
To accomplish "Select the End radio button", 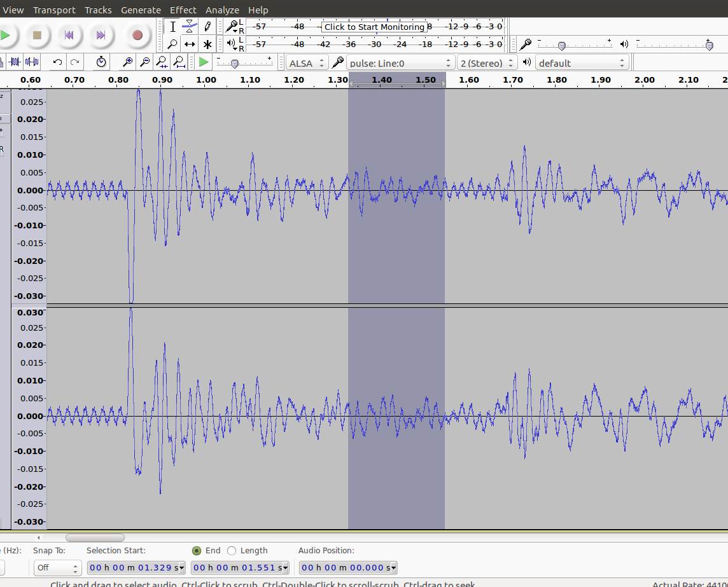I will coord(197,551).
